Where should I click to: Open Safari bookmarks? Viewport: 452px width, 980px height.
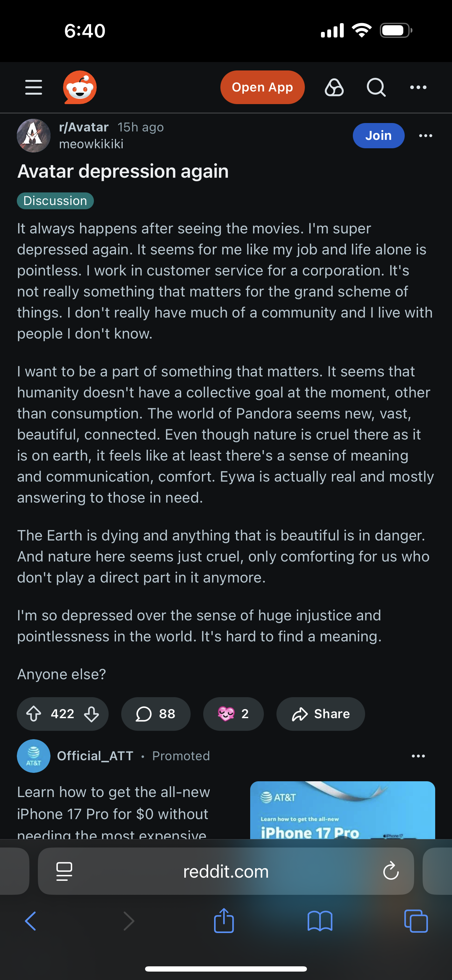point(320,921)
